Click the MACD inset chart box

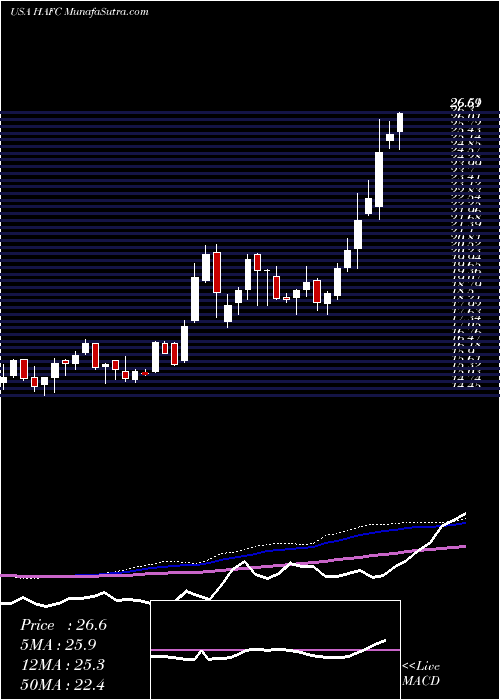275,650
